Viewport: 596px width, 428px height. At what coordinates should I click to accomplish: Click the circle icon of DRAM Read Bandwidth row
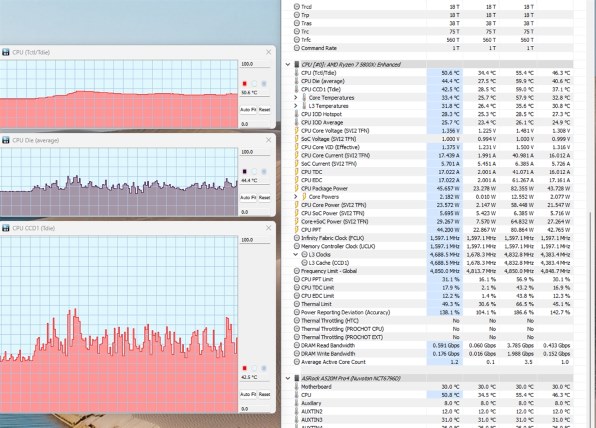297,346
